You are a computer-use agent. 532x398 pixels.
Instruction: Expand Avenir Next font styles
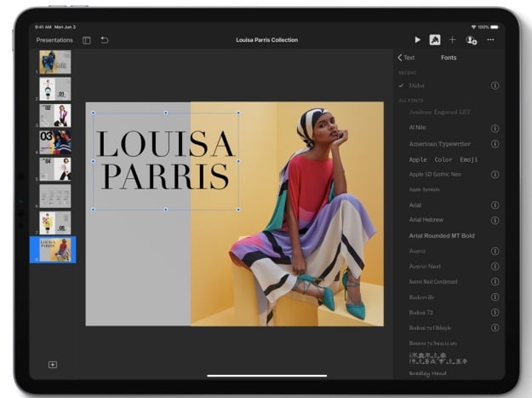[495, 266]
